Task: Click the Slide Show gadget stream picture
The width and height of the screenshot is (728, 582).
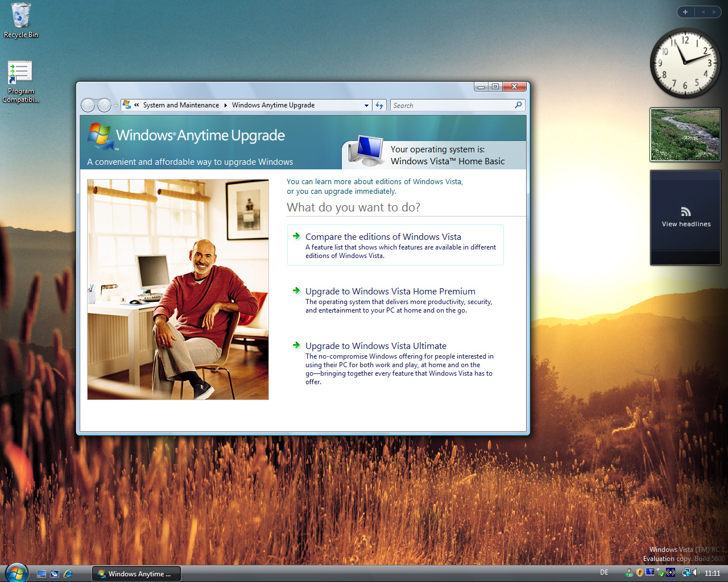Action: point(685,135)
